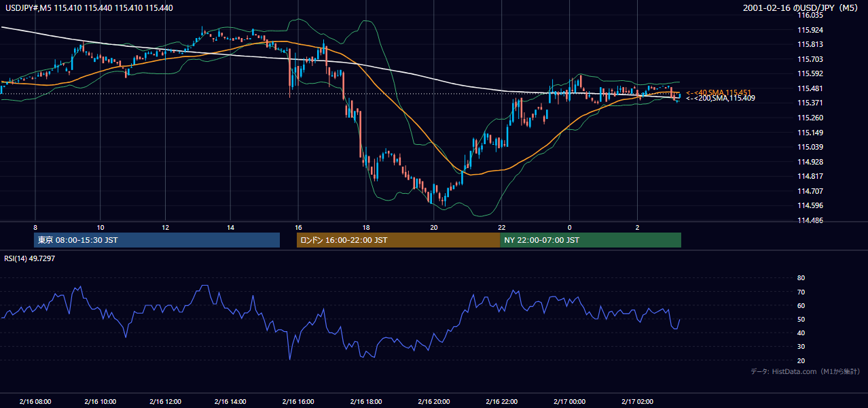Click the 2/16 18:00 time label
868x408 pixels.
click(x=367, y=402)
